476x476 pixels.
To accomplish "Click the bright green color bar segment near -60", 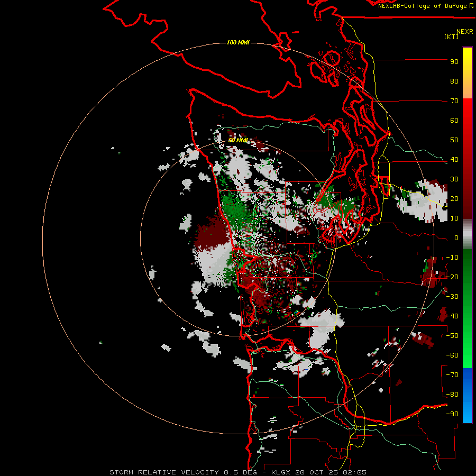I will (467, 360).
